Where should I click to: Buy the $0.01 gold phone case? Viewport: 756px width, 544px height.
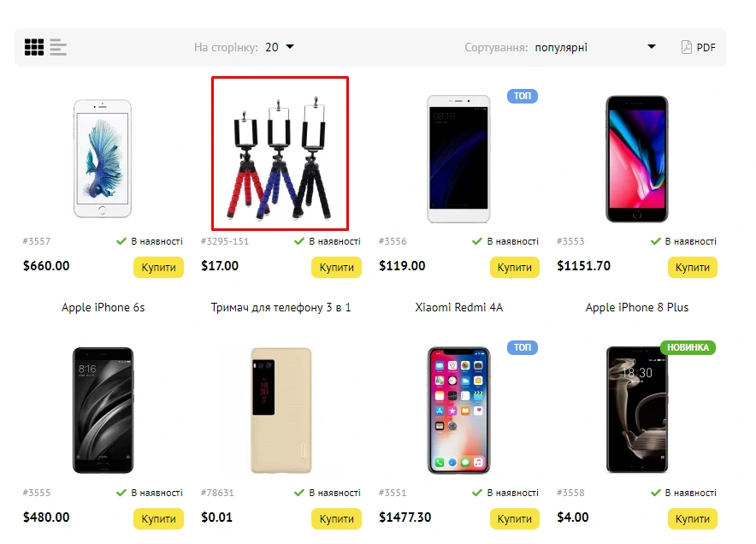(337, 519)
